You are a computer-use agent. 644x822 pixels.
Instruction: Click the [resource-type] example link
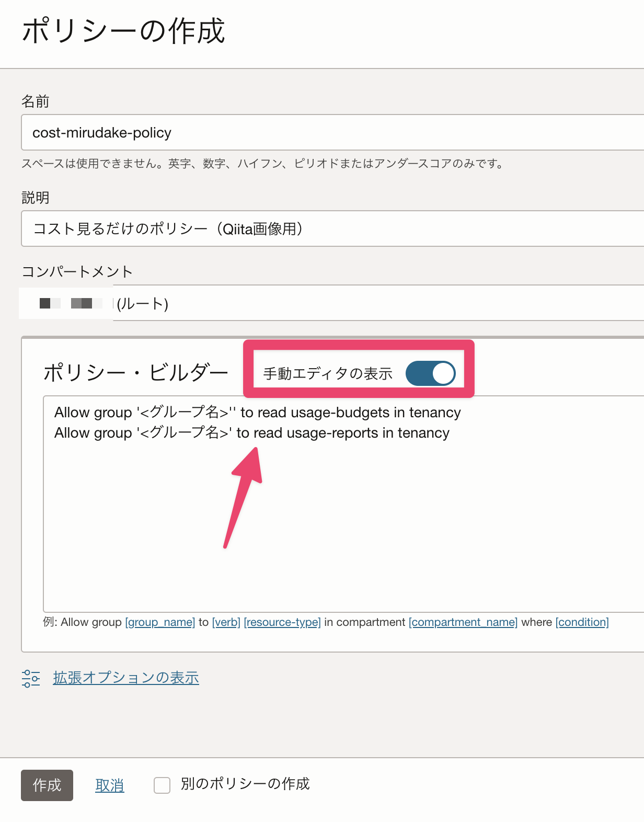[282, 622]
